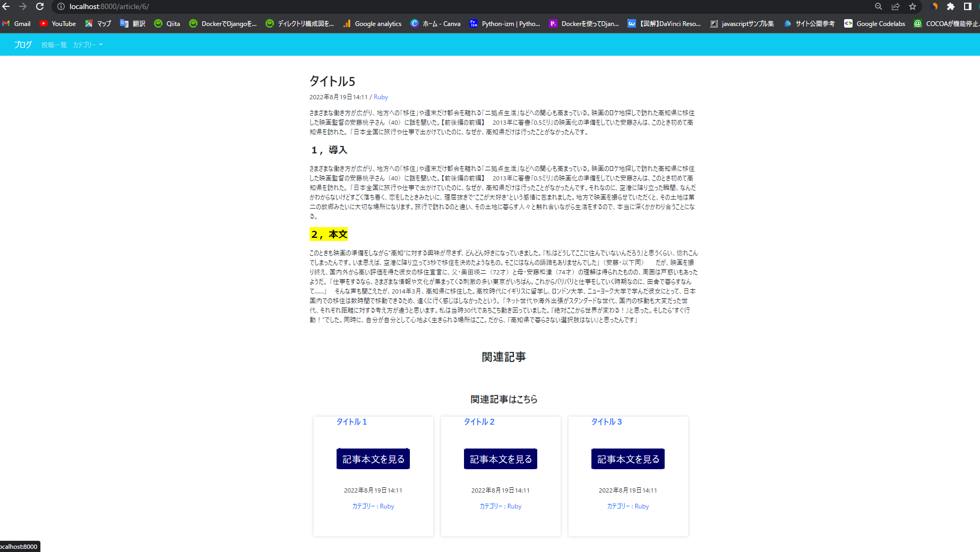The image size is (980, 552).
Task: Click 記事本文を見る button for タイトル２
Action: click(501, 459)
